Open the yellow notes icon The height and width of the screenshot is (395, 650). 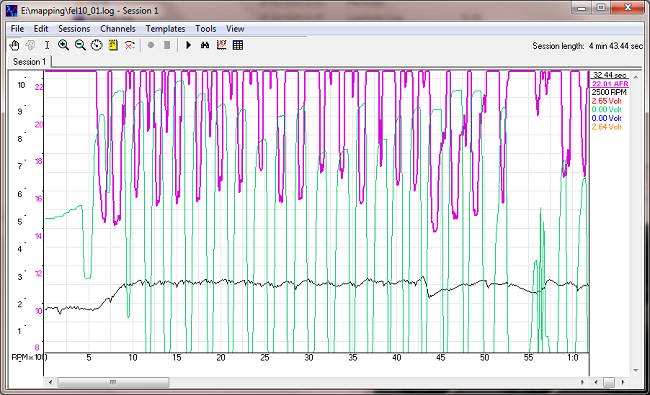[x=113, y=45]
